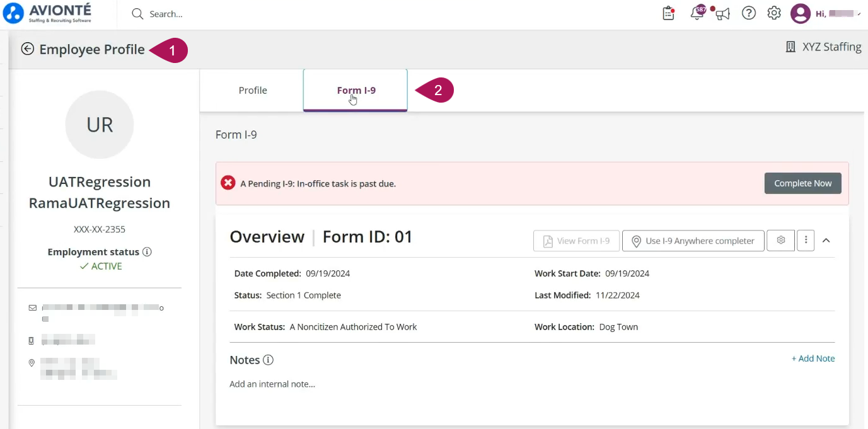Open the settings gear in top bar
The width and height of the screenshot is (868, 429).
pos(774,13)
